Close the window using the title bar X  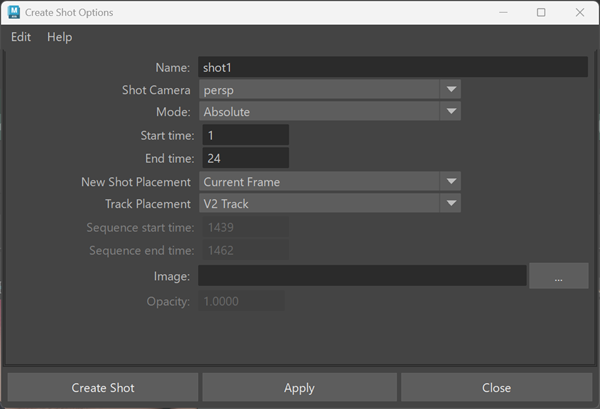point(580,12)
